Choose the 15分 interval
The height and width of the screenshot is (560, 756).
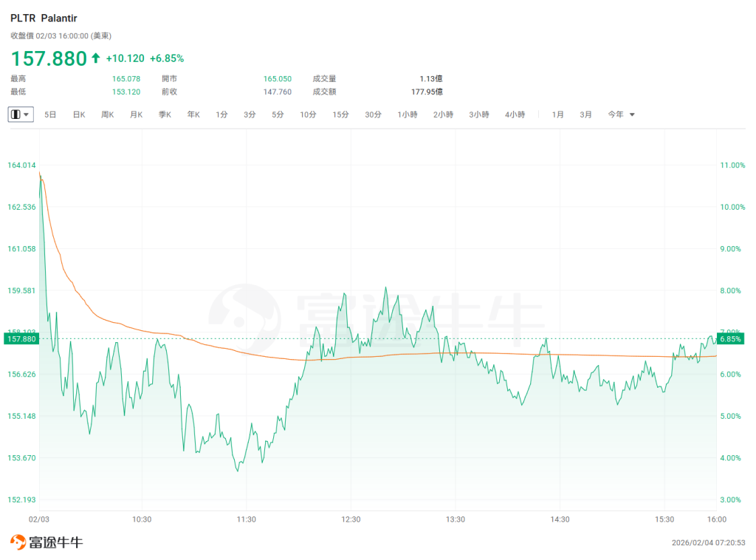pos(340,115)
